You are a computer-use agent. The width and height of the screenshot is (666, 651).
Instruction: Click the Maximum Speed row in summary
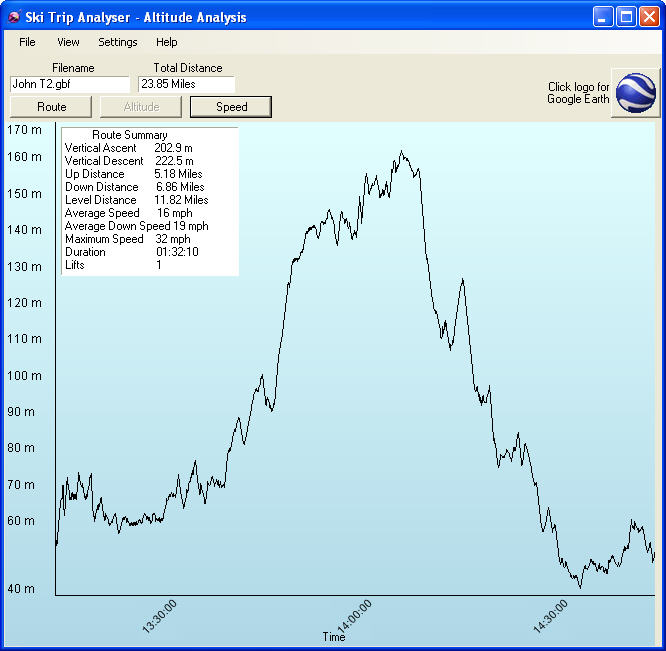127,239
